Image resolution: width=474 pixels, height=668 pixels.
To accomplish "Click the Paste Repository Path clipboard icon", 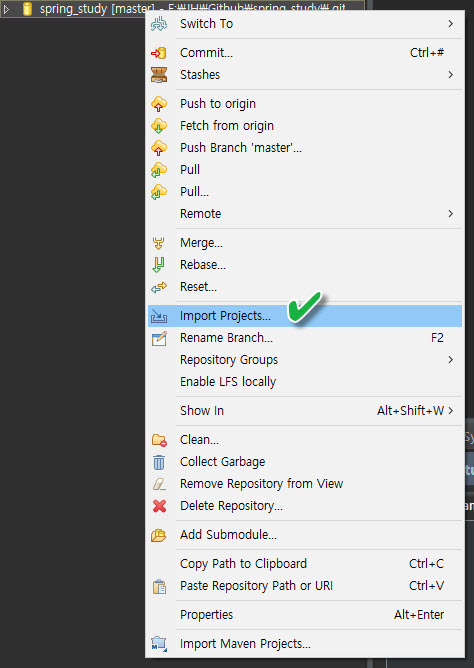I will click(x=159, y=587).
